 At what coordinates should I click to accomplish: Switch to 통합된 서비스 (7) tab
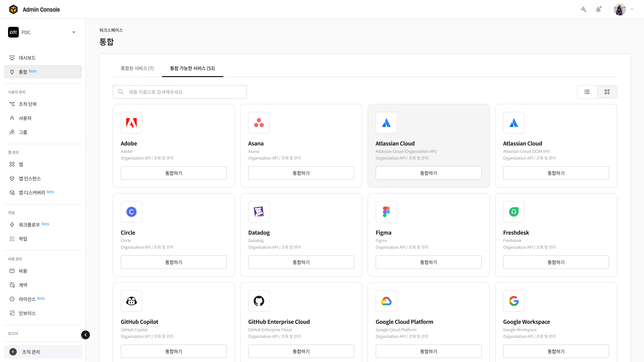(x=137, y=68)
